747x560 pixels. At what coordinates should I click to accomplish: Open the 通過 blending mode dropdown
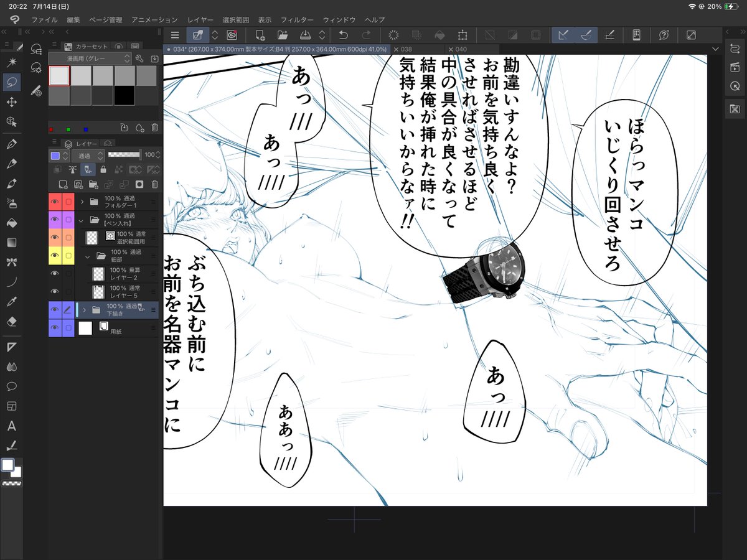pyautogui.click(x=88, y=156)
